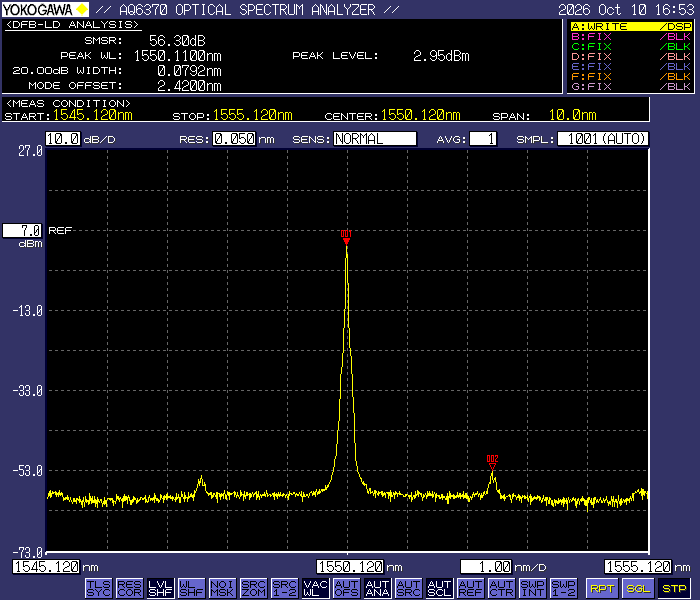This screenshot has height=600, width=700.
Task: Click the STOP value 1555.120nm in MEAS CONDITION
Action: point(253,115)
